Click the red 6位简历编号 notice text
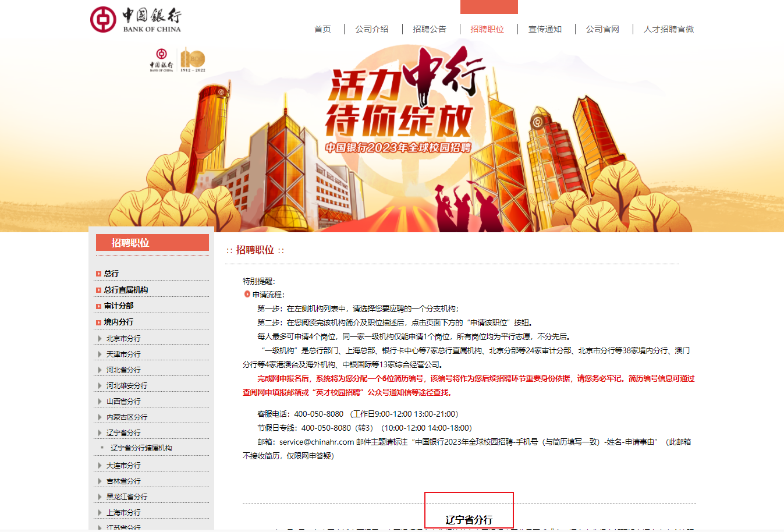The image size is (784, 532). [x=469, y=385]
